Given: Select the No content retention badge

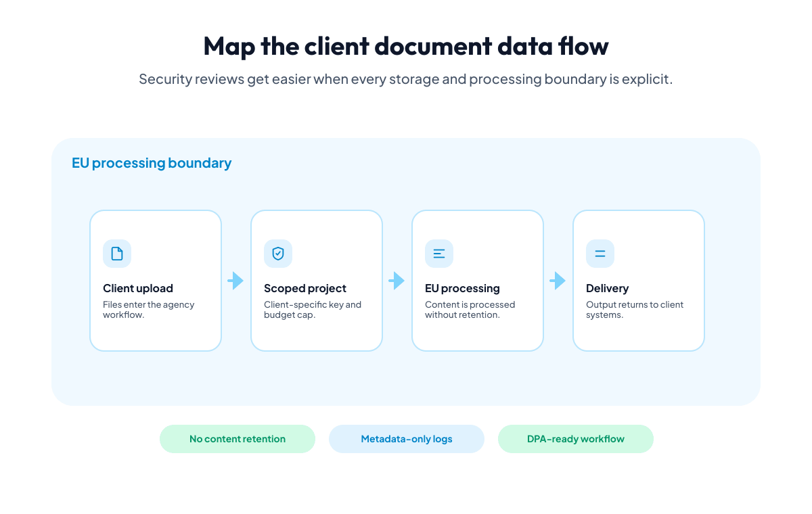Looking at the screenshot, I should click(238, 439).
